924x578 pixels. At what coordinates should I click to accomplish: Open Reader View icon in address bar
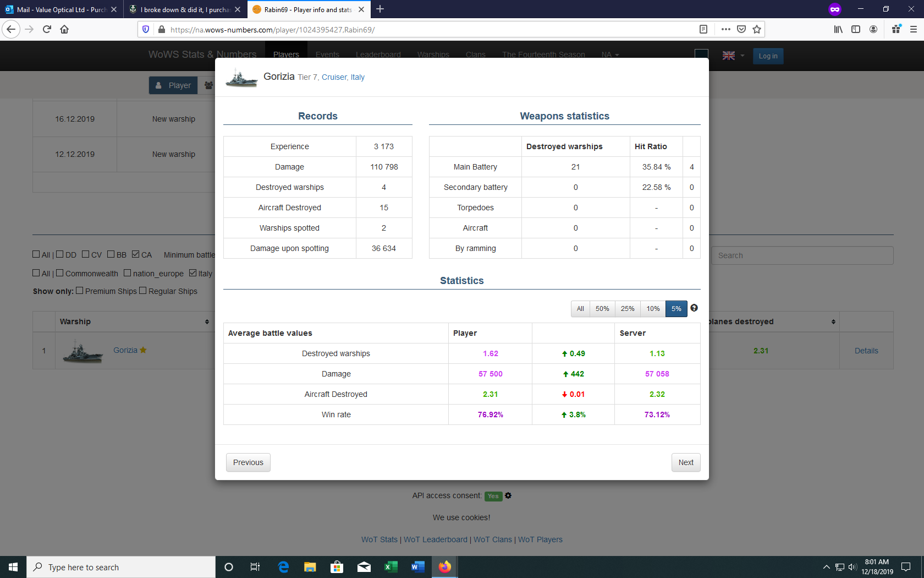[703, 30]
